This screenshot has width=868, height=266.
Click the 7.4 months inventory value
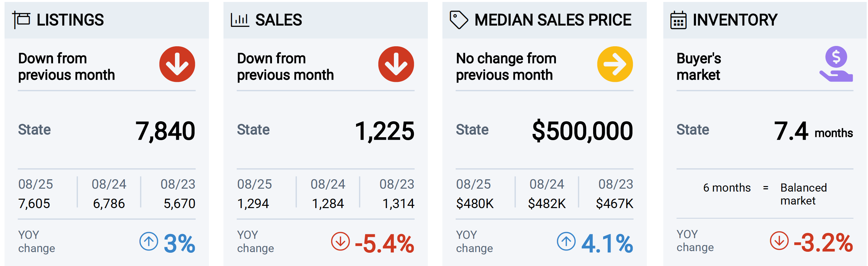813,131
